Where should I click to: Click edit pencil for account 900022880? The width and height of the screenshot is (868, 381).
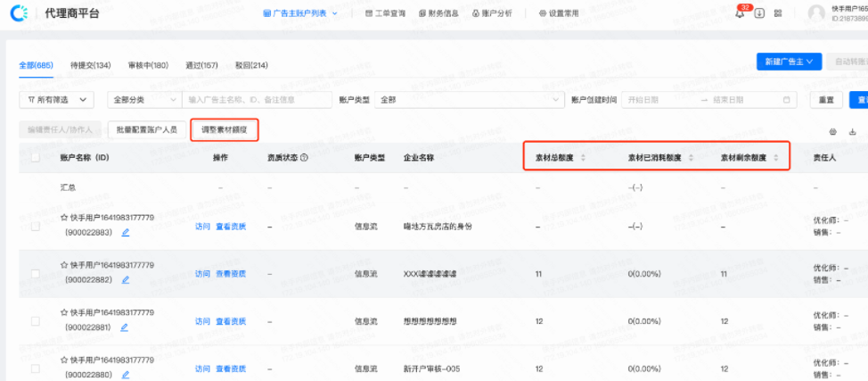tap(126, 376)
